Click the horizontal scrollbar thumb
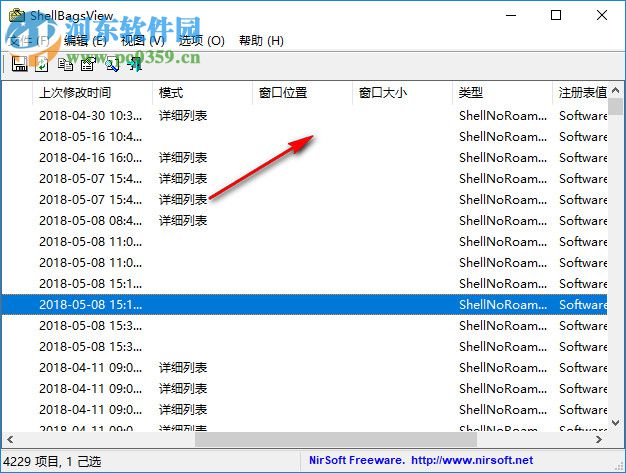Screen dimensions: 626x473 click(336, 439)
